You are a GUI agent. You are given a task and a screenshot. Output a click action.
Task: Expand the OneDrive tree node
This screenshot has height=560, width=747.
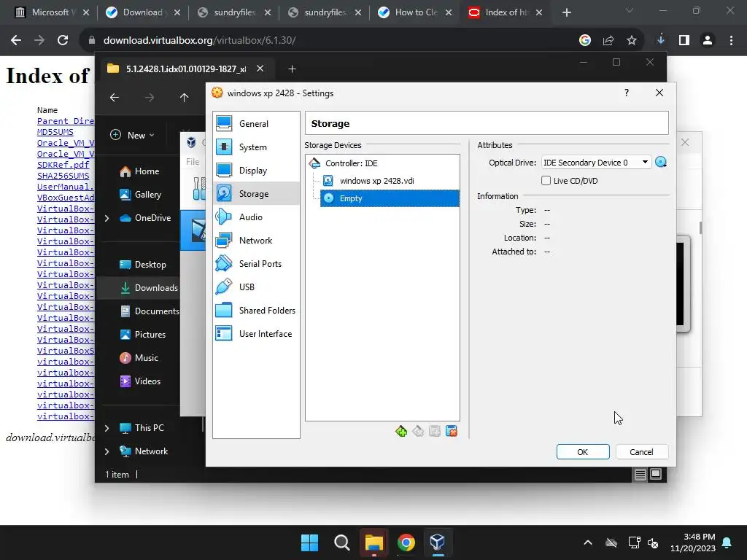(107, 218)
